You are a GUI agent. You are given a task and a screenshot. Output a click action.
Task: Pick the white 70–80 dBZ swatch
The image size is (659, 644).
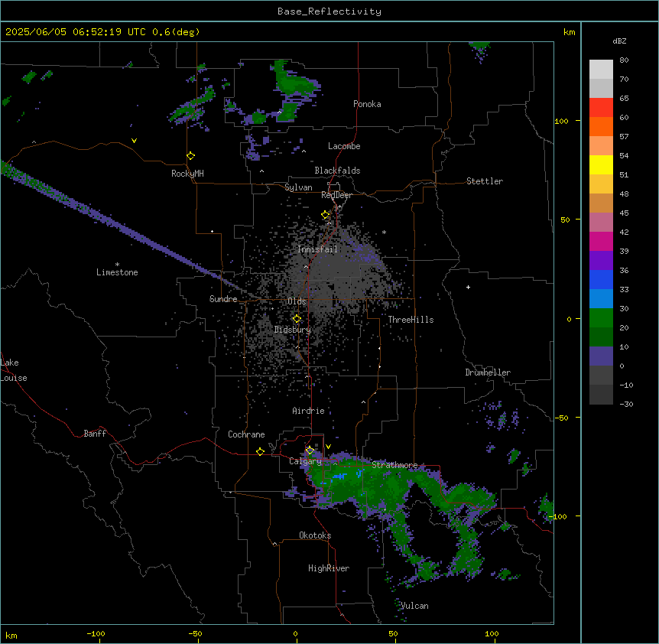(601, 70)
